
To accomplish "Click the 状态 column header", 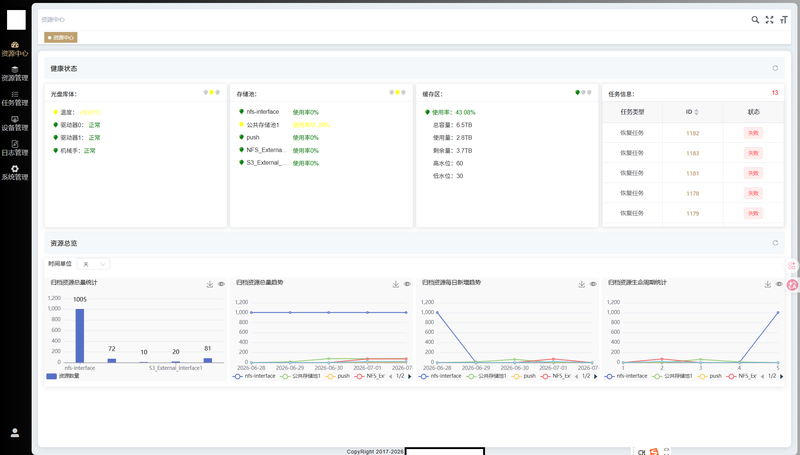I will [754, 112].
